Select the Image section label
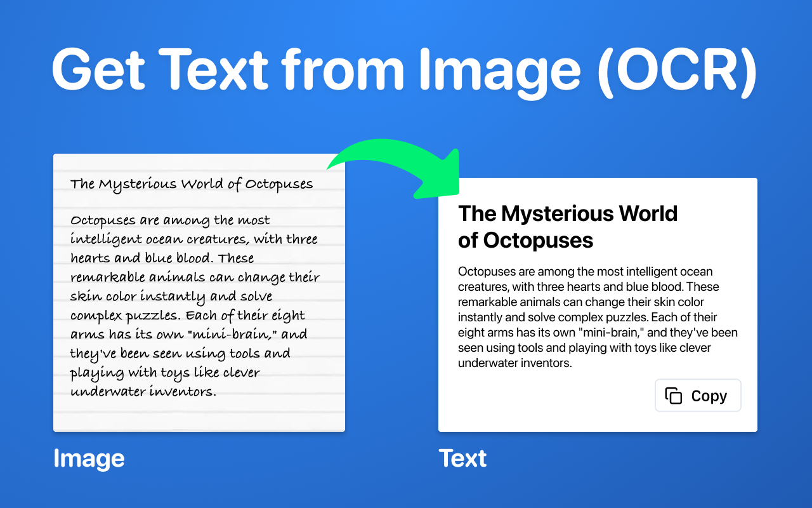The width and height of the screenshot is (812, 508). 89,458
